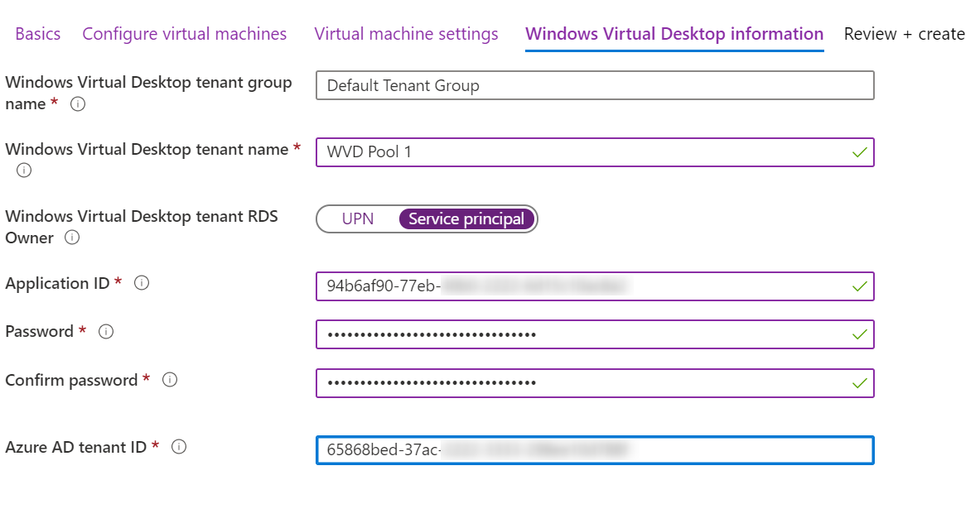This screenshot has width=980, height=509.
Task: Click info icon for tenant group name
Action: (78, 104)
